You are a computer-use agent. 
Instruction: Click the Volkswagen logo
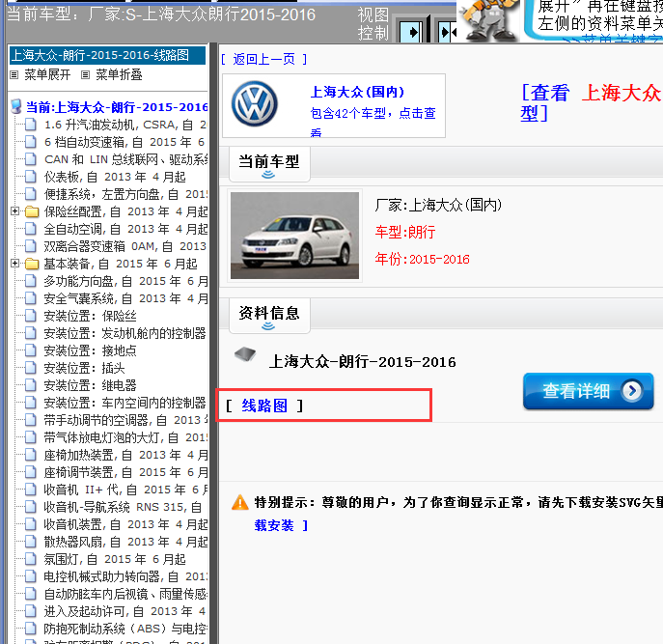click(254, 104)
